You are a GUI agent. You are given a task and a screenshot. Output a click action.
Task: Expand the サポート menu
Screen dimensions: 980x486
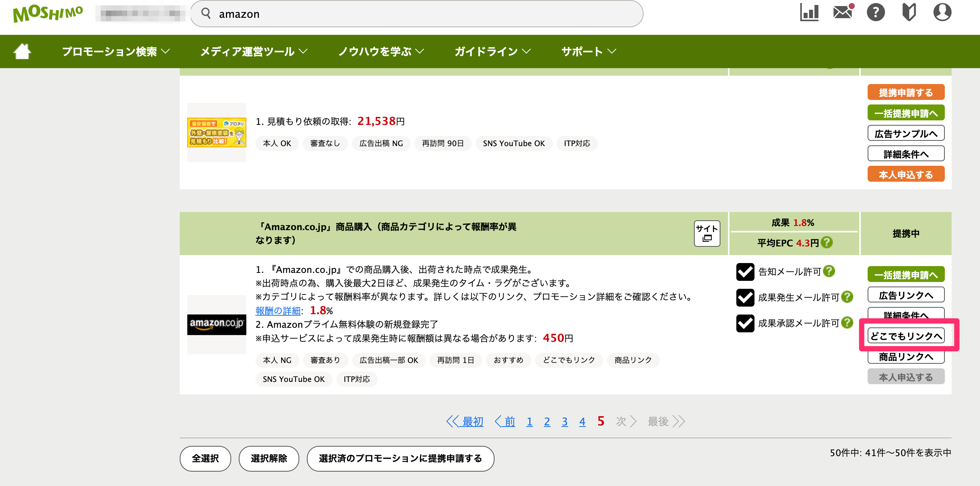588,51
